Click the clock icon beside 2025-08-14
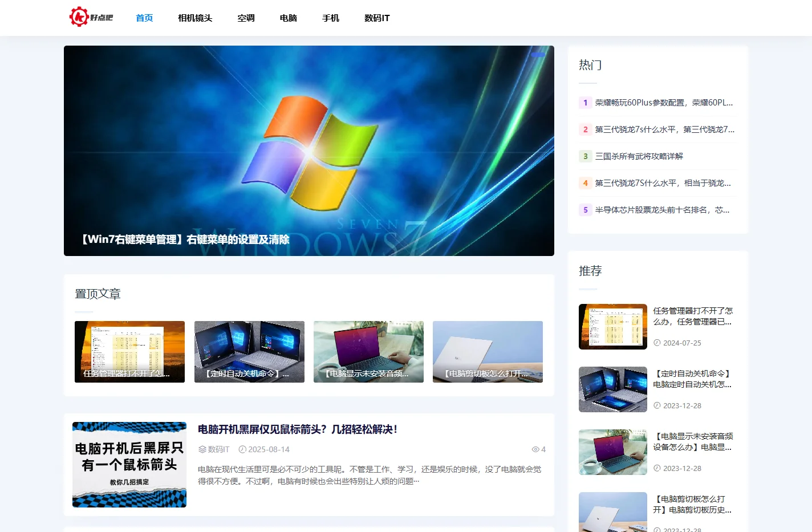 [x=242, y=449]
